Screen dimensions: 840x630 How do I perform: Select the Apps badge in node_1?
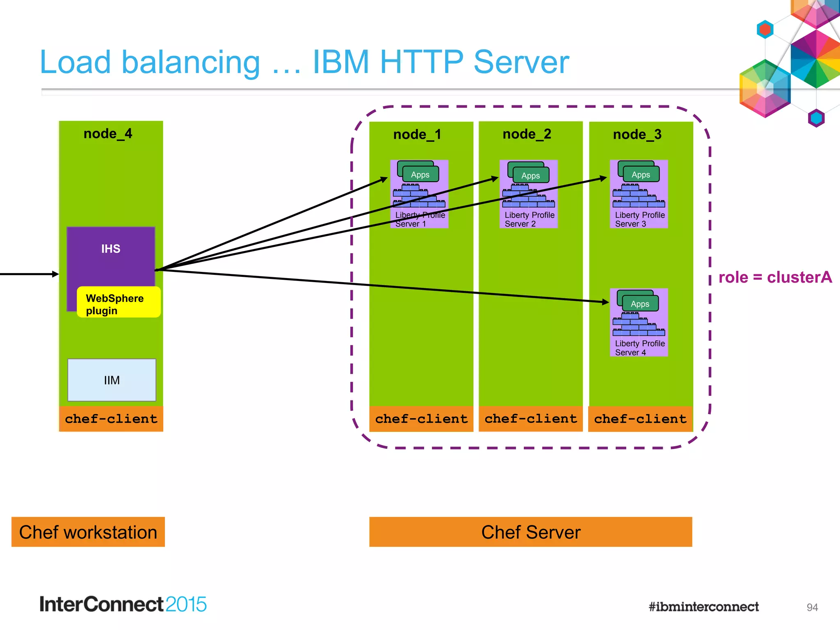(420, 175)
